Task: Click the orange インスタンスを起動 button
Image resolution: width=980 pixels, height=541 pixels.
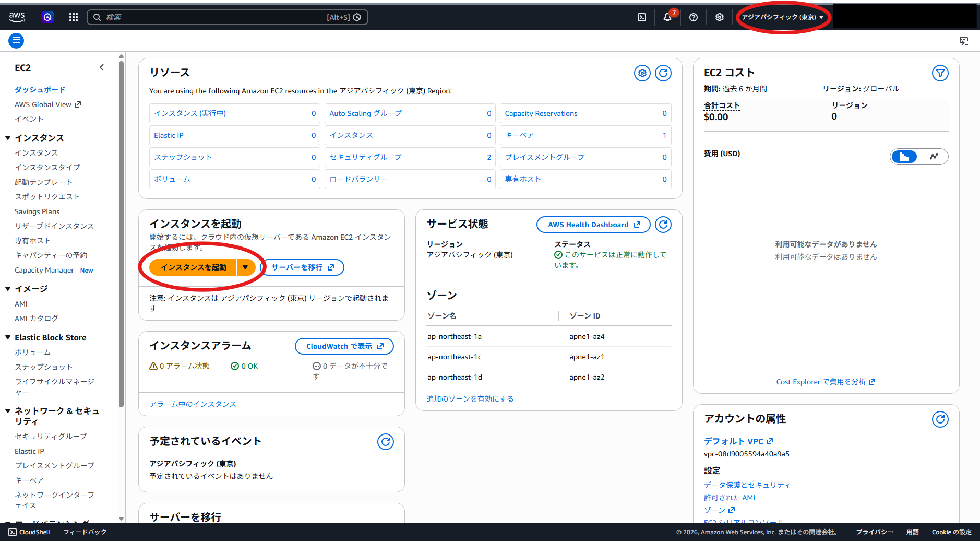Action: tap(193, 267)
